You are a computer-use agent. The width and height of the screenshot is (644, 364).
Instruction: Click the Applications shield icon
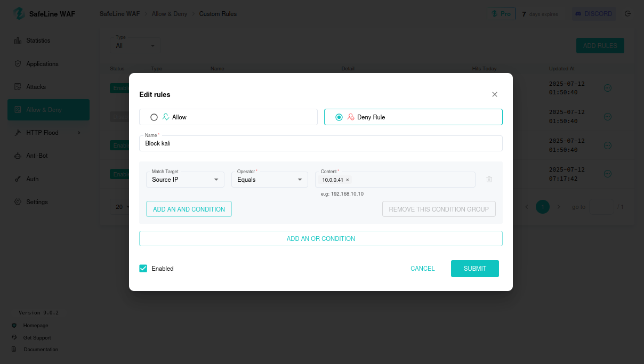[18, 64]
